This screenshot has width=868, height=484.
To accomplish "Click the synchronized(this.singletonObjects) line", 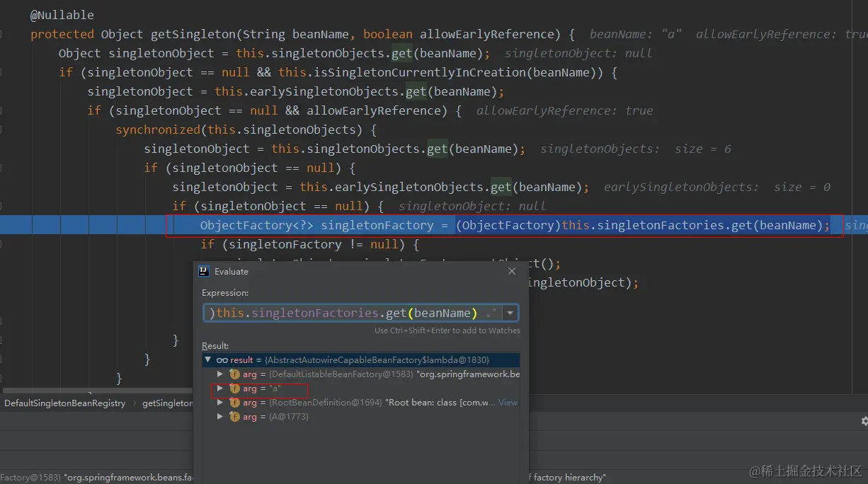I will pos(246,129).
